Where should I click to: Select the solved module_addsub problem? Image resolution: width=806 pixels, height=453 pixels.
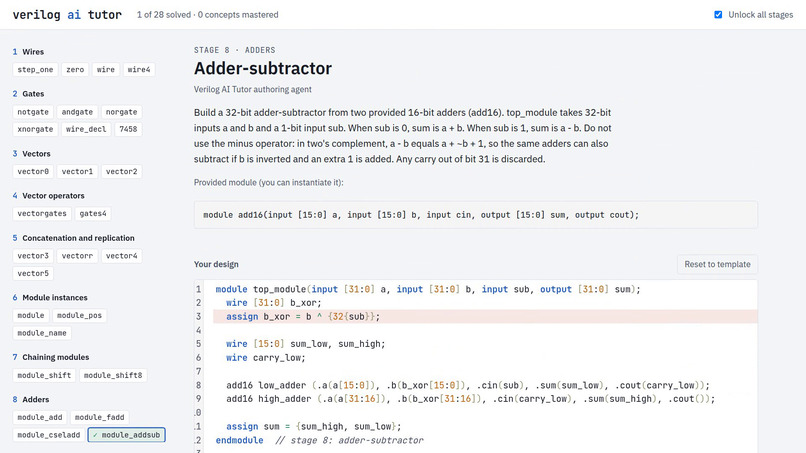126,435
